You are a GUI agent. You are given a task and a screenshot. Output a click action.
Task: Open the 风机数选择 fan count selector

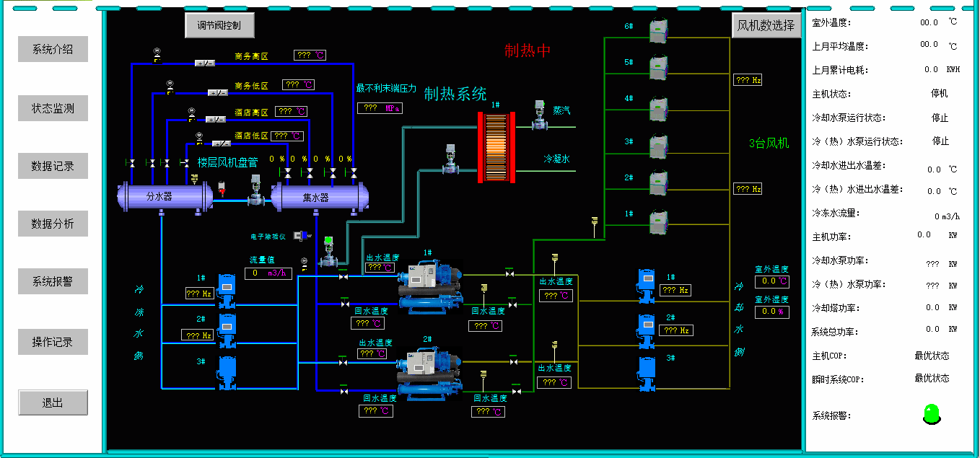[766, 26]
